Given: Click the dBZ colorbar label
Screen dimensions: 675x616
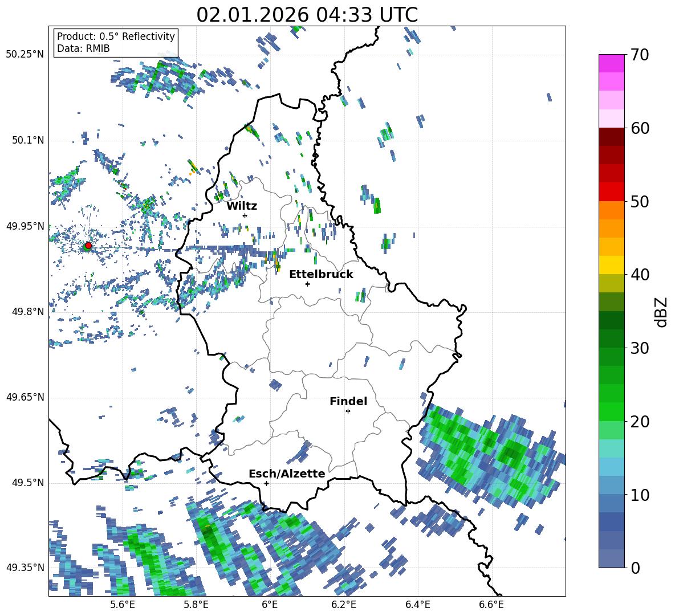Looking at the screenshot, I should coord(661,312).
